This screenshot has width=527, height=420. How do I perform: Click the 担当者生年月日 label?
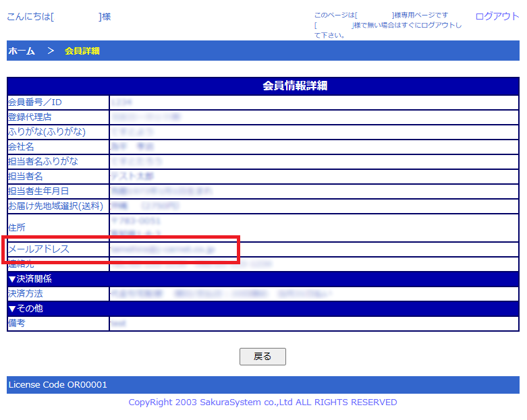(38, 191)
